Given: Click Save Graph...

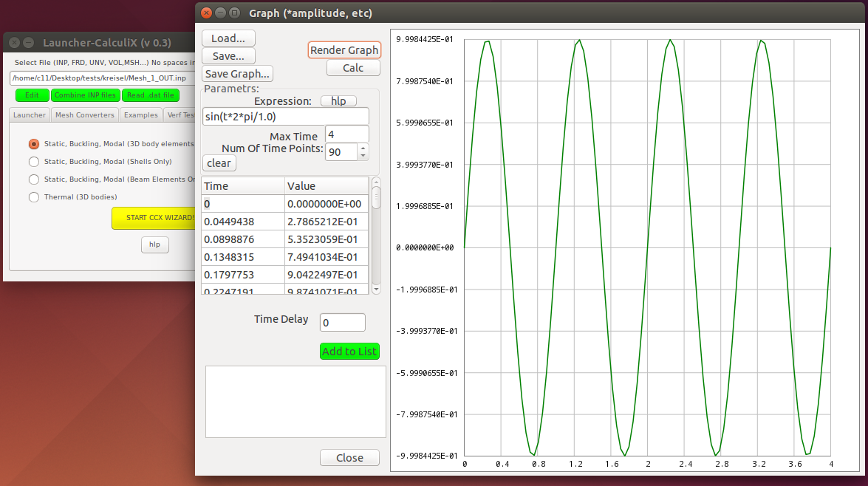Looking at the screenshot, I should (236, 73).
